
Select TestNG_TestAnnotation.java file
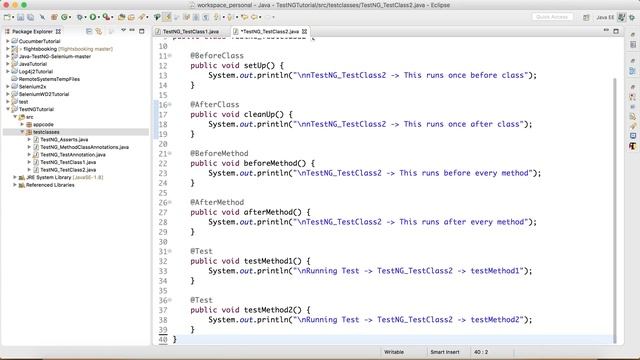[73, 155]
